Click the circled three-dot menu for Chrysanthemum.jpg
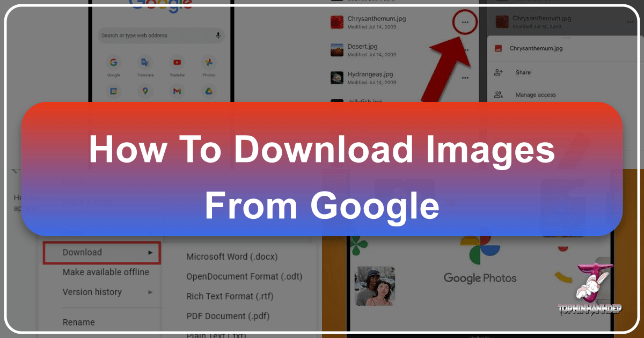This screenshot has width=644, height=338. click(x=465, y=23)
